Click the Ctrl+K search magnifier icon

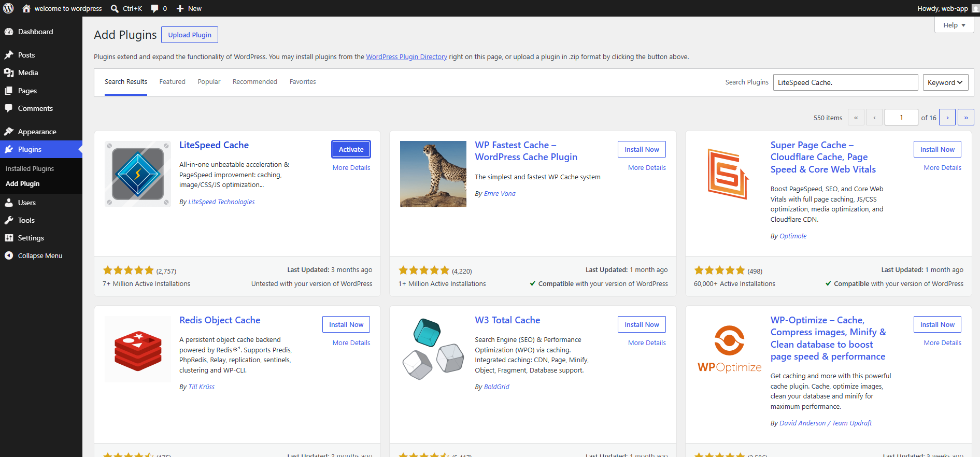[115, 9]
